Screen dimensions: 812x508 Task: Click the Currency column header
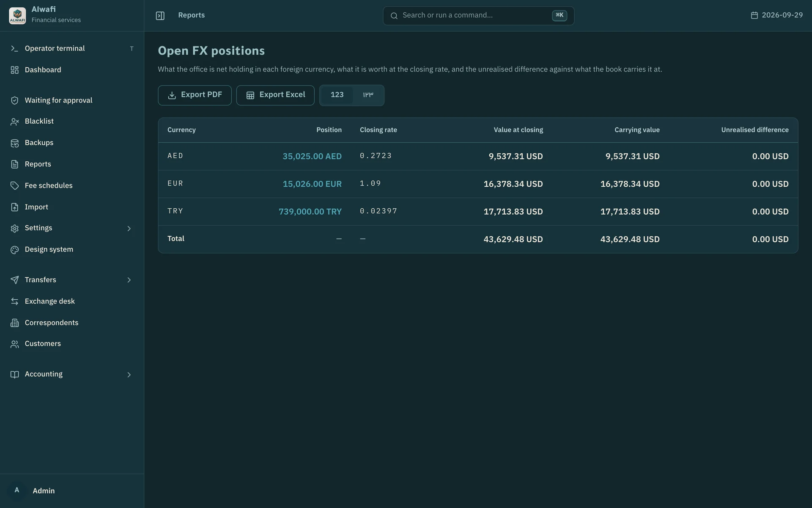[181, 130]
